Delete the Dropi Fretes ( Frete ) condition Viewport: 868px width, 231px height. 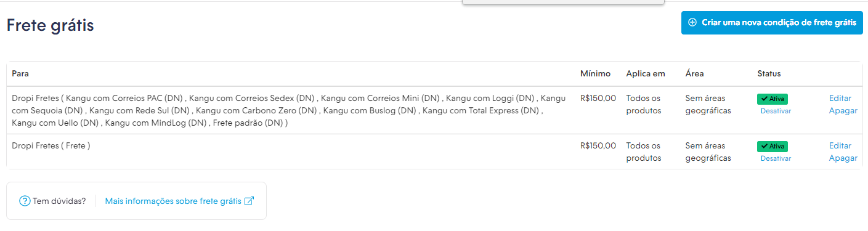coord(843,158)
